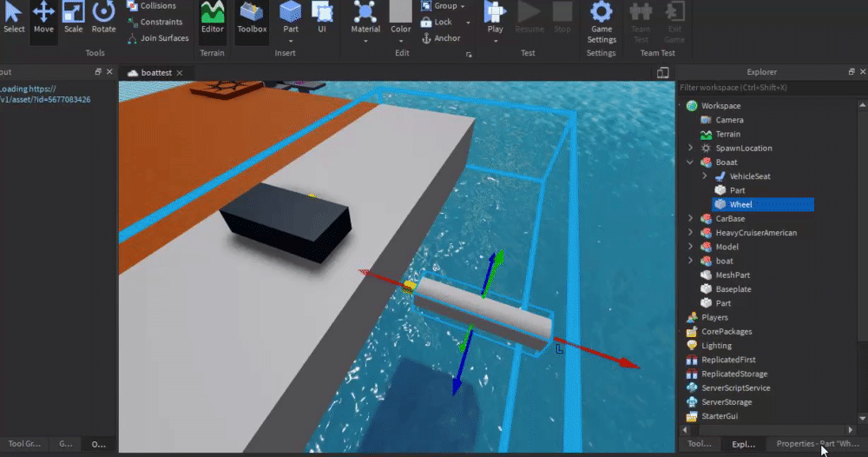
Task: Toggle Collisions option
Action: [151, 5]
